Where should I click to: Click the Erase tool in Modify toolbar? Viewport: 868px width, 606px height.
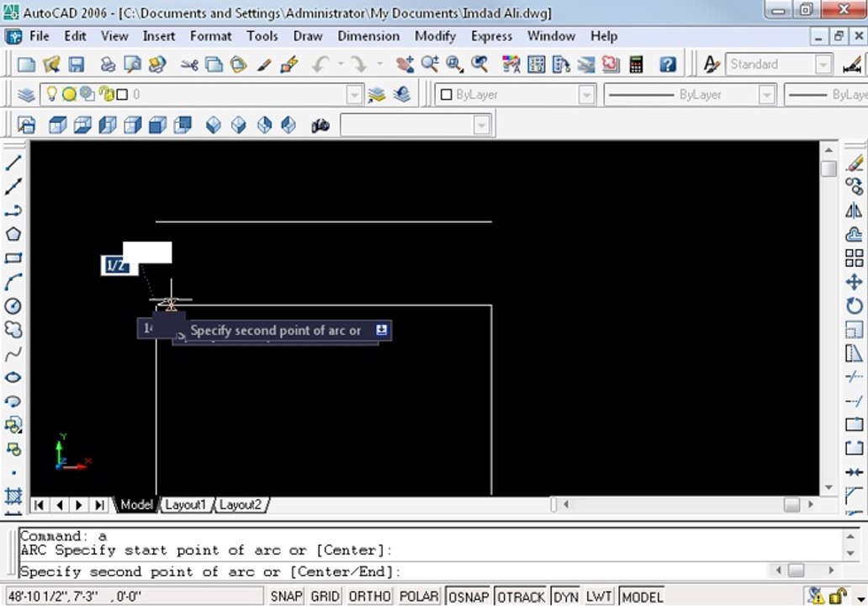pyautogui.click(x=855, y=162)
